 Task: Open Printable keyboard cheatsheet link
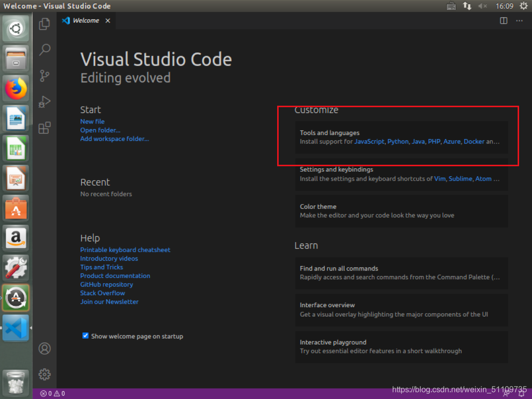(125, 250)
